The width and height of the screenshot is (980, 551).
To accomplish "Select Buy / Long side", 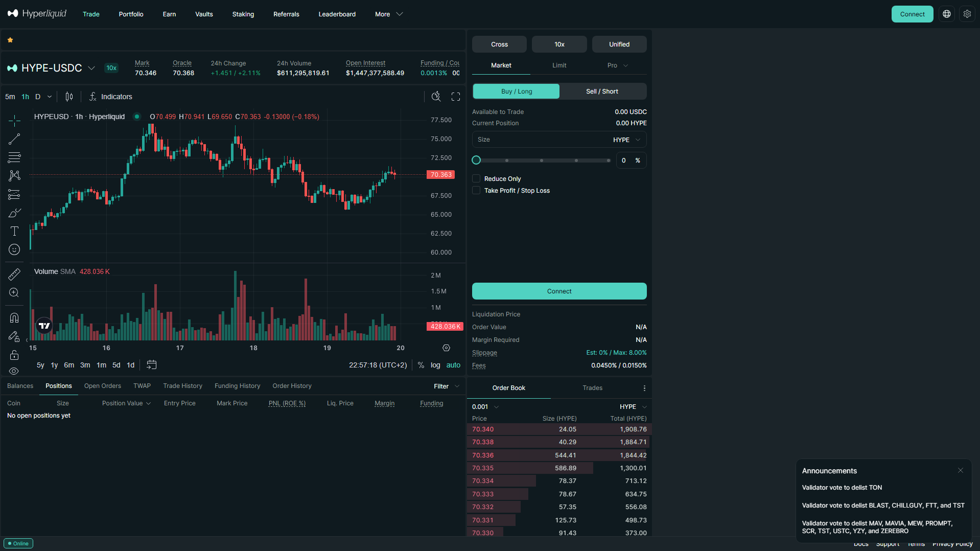I will click(x=517, y=91).
